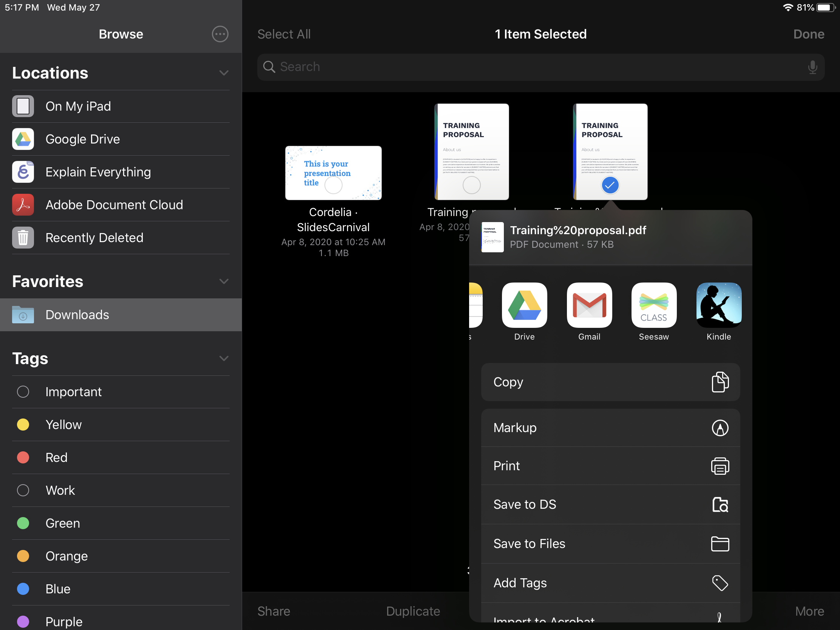840x630 pixels.
Task: Share to Gmail app icon
Action: (589, 305)
